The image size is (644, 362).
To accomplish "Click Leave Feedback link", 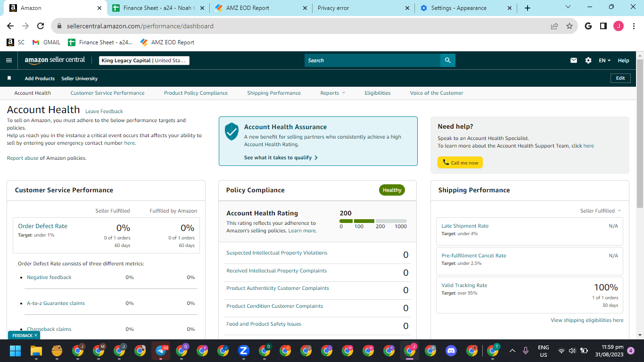I will coord(104,111).
